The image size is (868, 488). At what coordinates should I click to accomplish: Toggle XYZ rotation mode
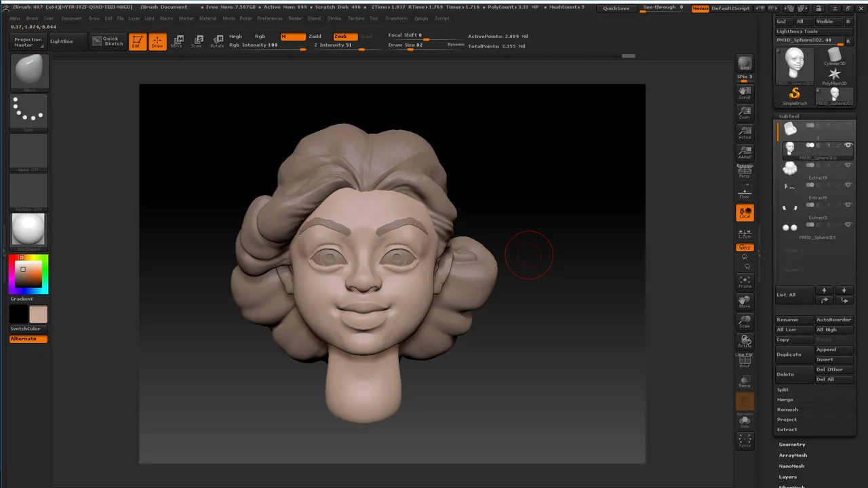point(745,247)
